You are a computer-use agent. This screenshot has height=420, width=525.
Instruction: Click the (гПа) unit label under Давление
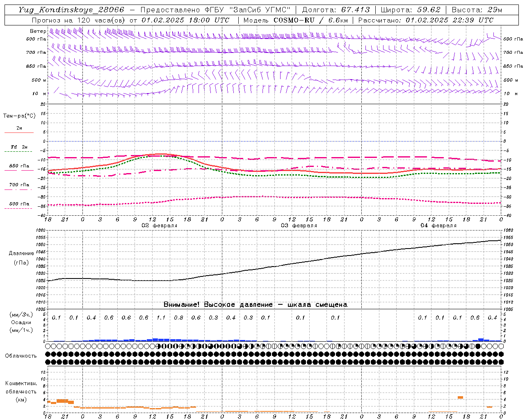point(21,262)
